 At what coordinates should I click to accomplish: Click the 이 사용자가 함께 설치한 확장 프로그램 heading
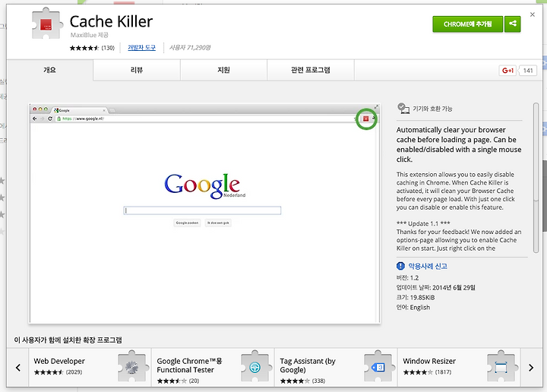pyautogui.click(x=68, y=340)
